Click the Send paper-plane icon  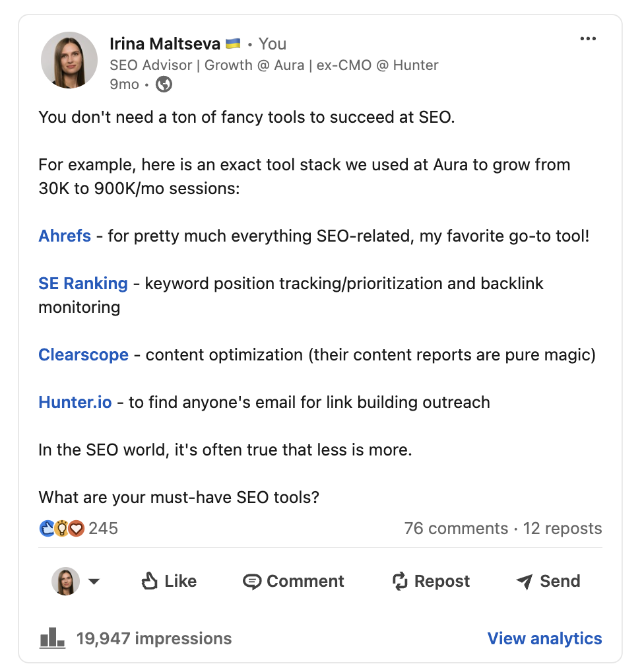point(525,582)
